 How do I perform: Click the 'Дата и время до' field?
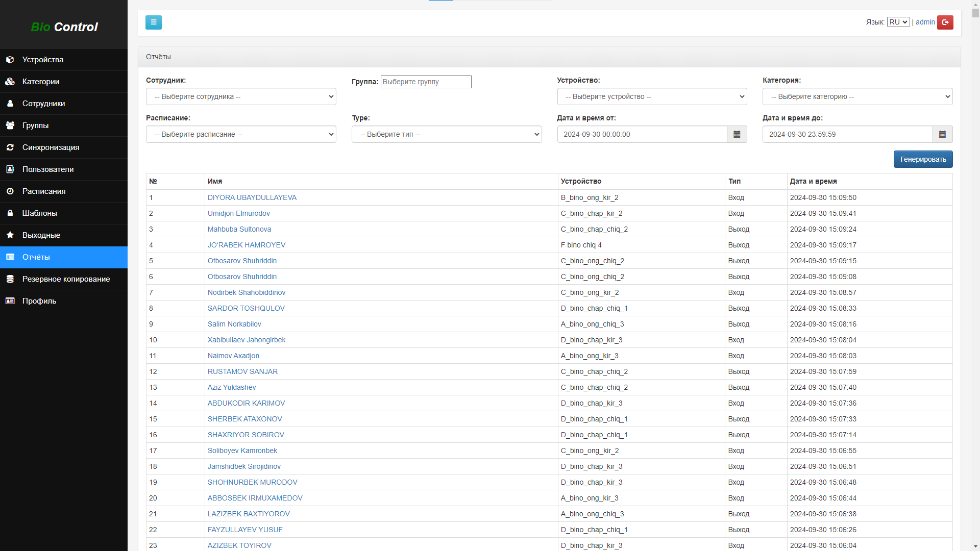848,134
